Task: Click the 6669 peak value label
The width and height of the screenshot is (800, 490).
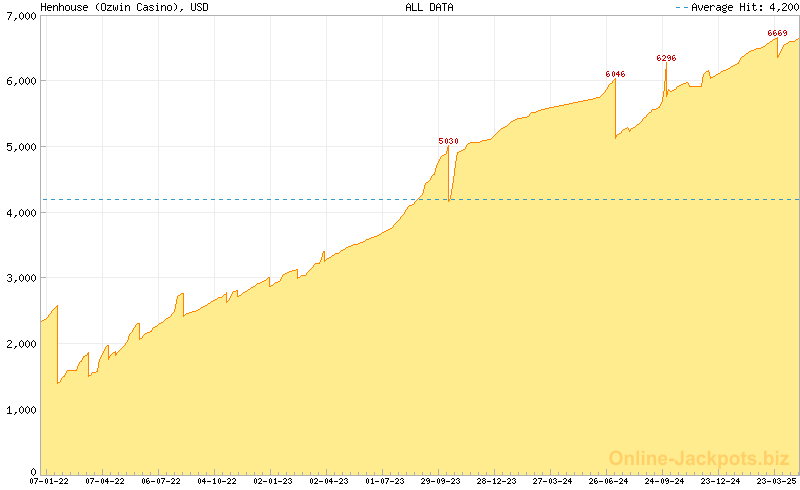Action: [x=777, y=33]
